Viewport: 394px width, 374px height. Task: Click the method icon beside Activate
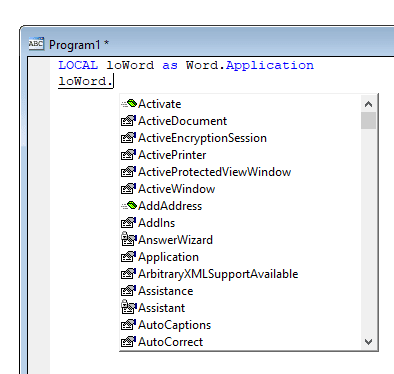click(129, 104)
